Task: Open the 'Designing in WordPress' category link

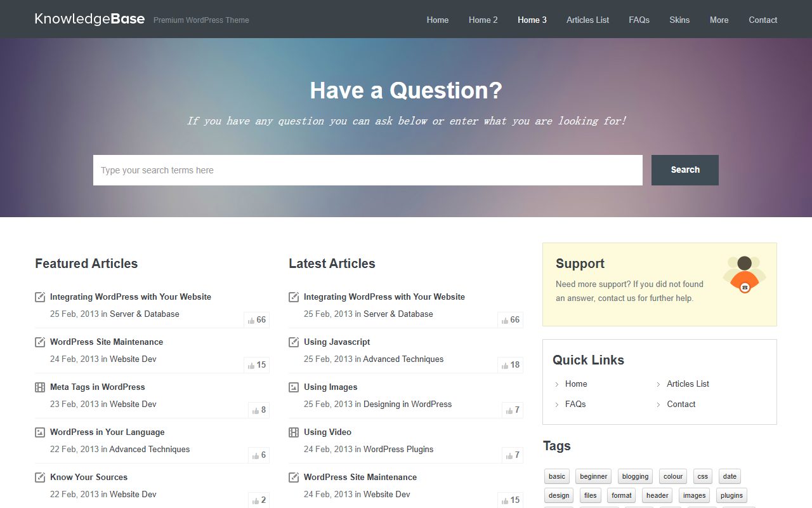Action: click(408, 404)
